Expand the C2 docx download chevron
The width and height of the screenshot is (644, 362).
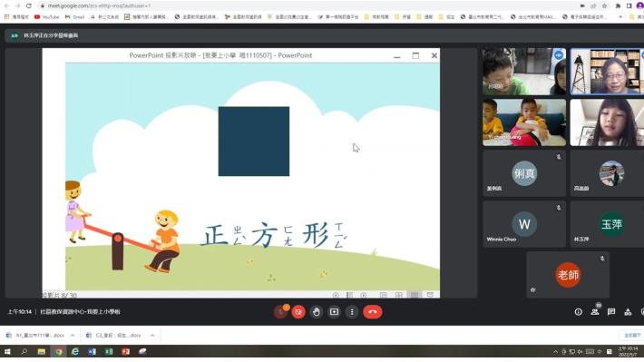click(x=152, y=336)
